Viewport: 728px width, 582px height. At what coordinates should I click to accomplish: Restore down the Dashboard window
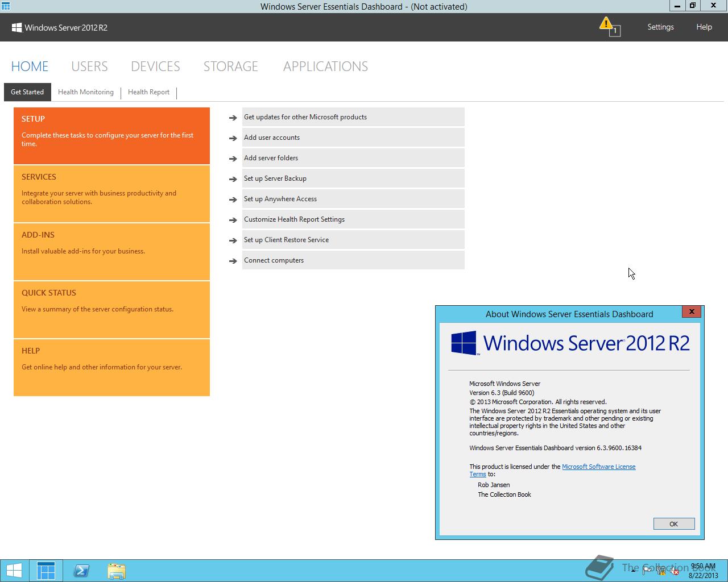(693, 6)
